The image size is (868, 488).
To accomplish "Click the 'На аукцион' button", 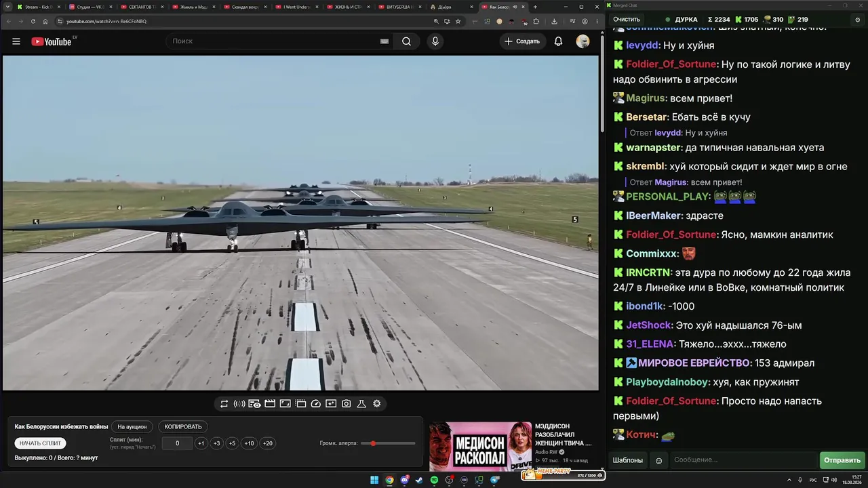I will pyautogui.click(x=132, y=427).
